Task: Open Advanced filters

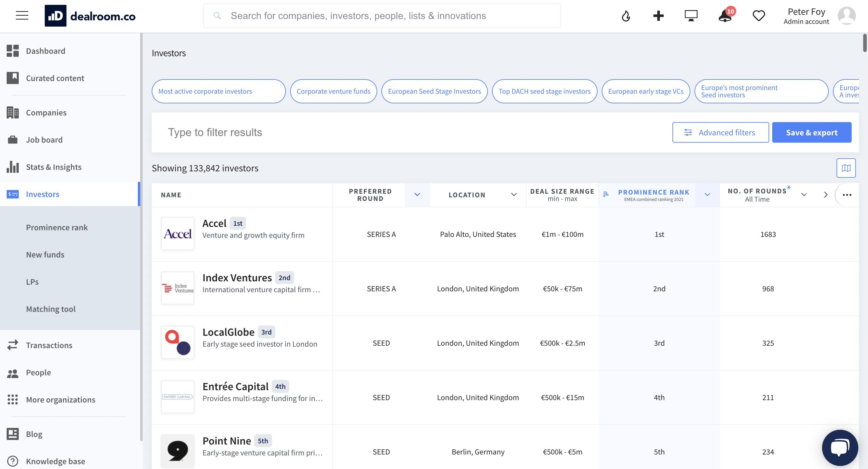Action: pos(721,132)
